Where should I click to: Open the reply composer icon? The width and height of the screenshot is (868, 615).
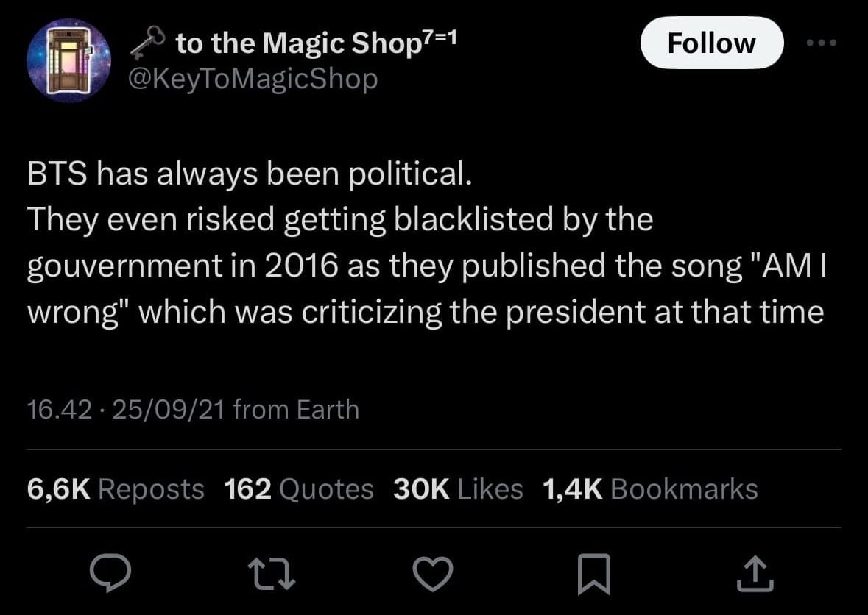tap(111, 573)
